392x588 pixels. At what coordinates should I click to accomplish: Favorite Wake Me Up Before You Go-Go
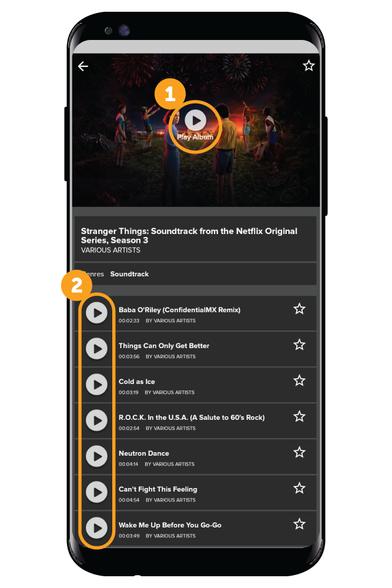[x=299, y=524]
